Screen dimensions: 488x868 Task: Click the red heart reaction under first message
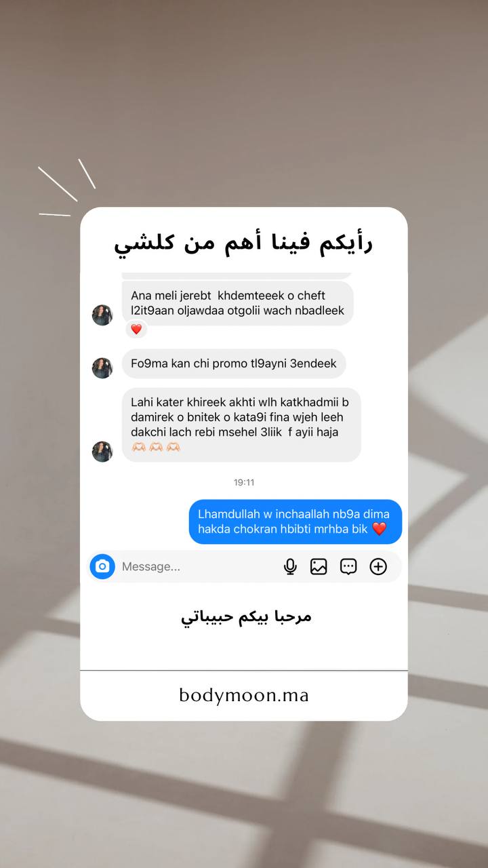(136, 330)
